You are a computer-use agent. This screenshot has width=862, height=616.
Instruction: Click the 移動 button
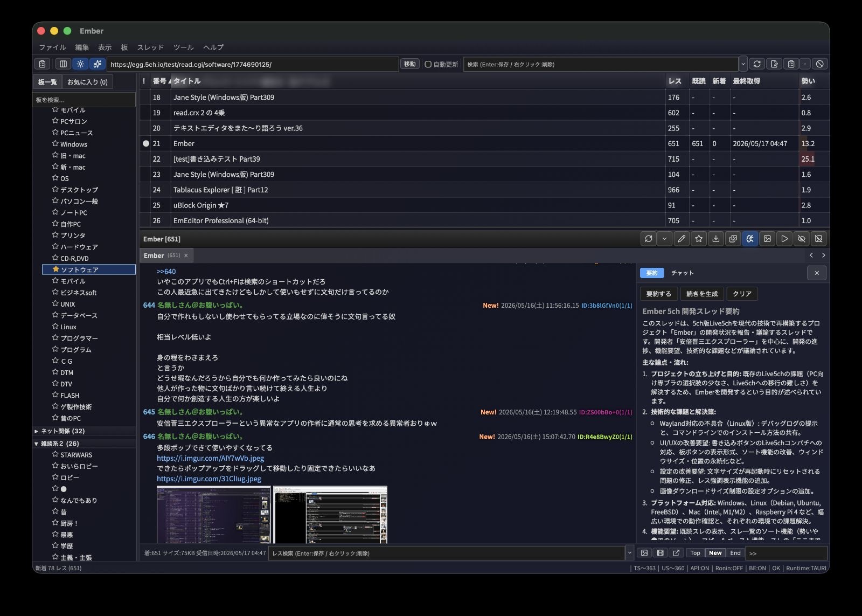pyautogui.click(x=410, y=64)
